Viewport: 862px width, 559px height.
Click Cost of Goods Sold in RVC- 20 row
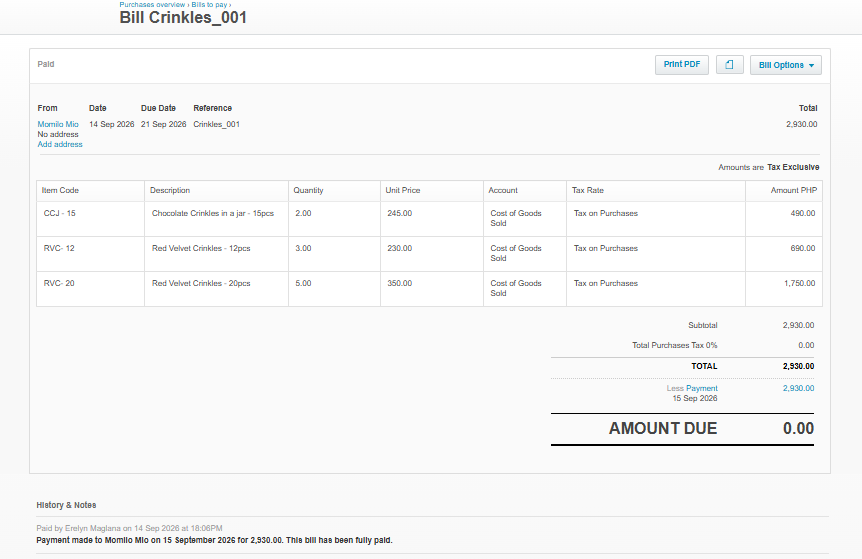516,288
